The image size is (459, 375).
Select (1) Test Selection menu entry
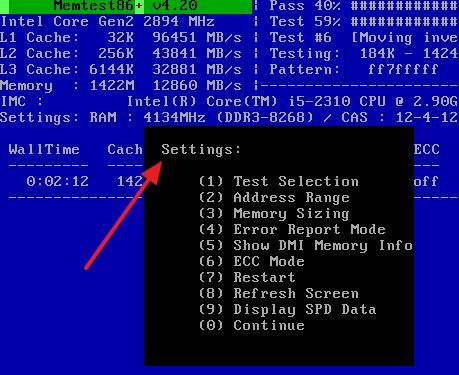pyautogui.click(x=279, y=182)
